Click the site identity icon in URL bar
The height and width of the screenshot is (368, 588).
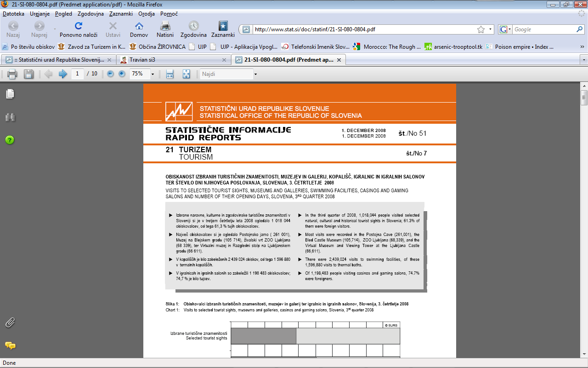coord(246,29)
